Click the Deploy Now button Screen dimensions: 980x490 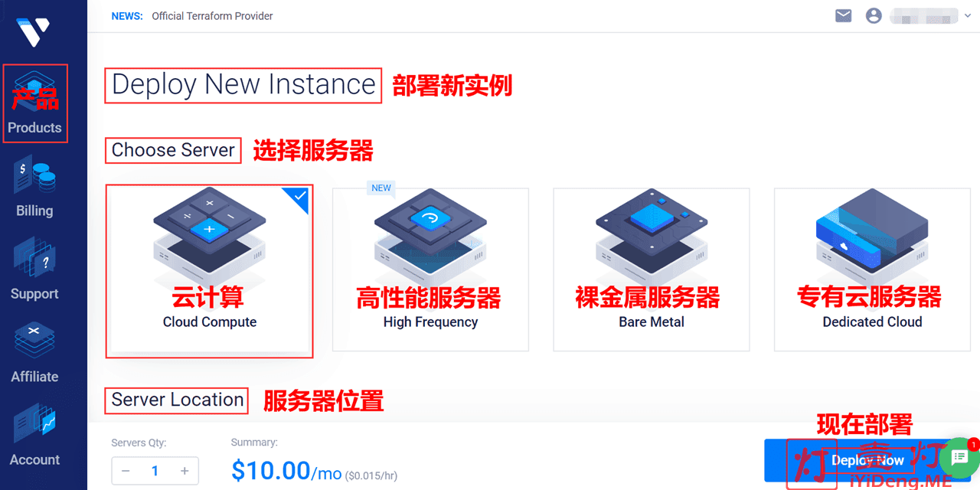[x=867, y=460]
